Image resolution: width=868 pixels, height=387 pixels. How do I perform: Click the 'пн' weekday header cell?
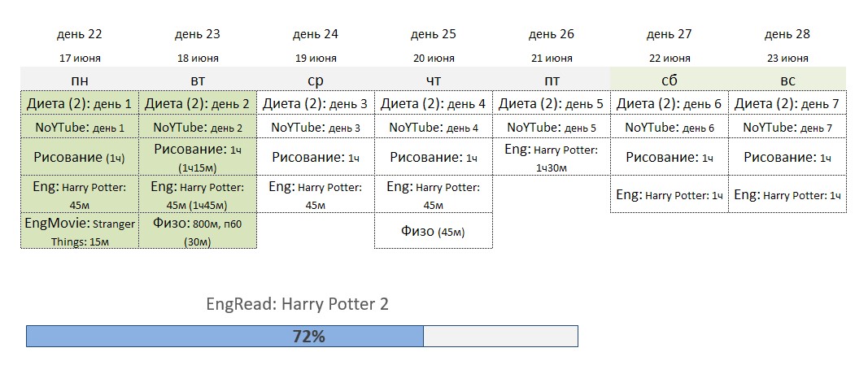[79, 80]
